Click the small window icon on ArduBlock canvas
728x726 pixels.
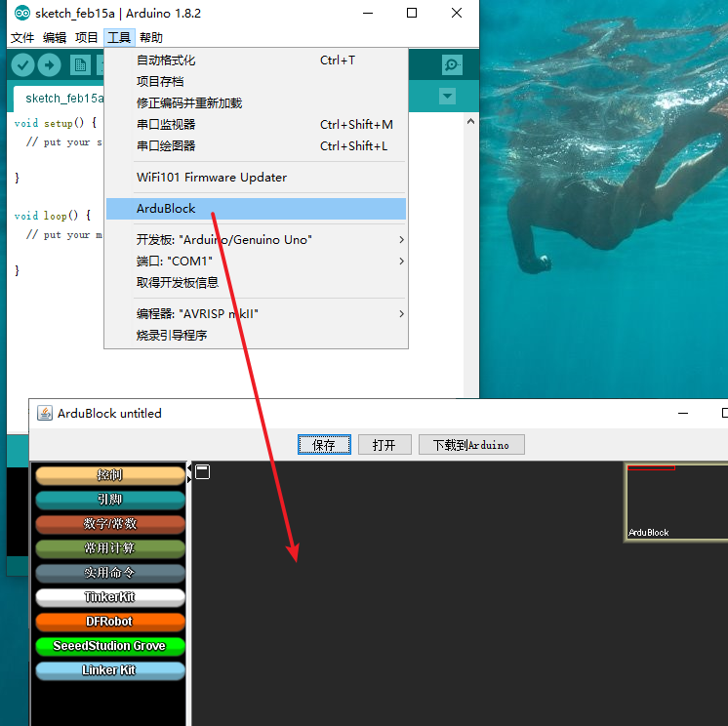click(x=202, y=472)
